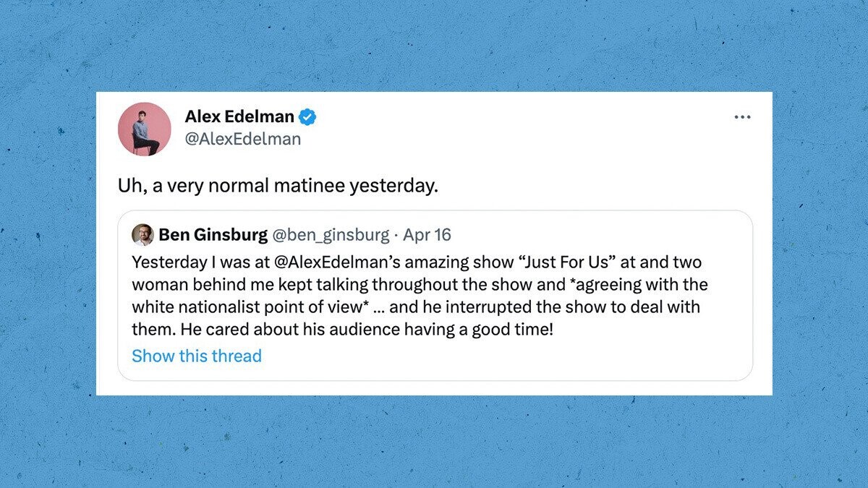Click the Apr 16 timestamp
Image resolution: width=868 pixels, height=488 pixels.
pos(427,235)
